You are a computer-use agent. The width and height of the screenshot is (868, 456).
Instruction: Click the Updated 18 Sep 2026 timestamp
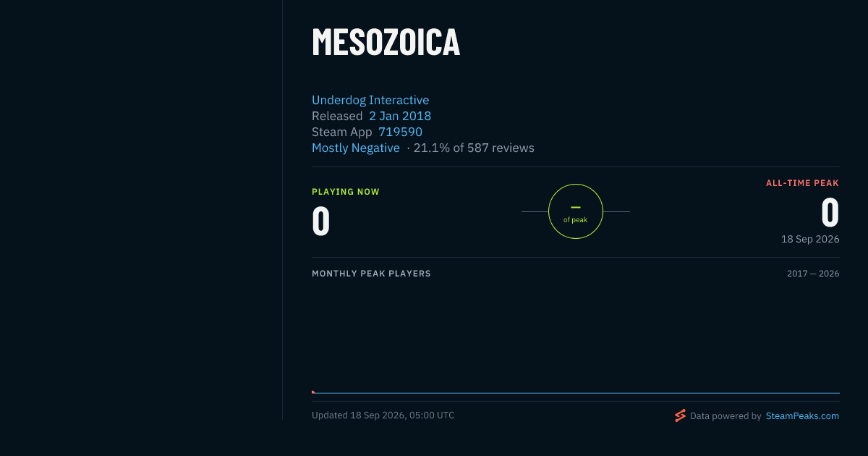[383, 415]
